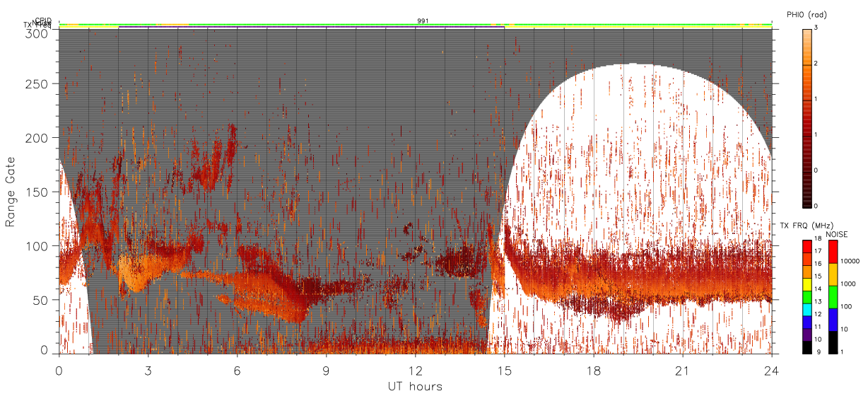
Task: Click the Range Gate tick label '250'
Action: [x=37, y=83]
